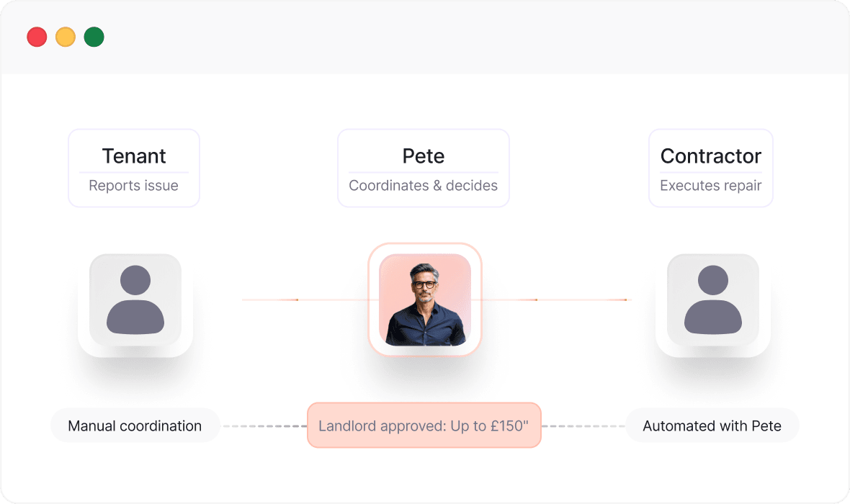This screenshot has height=504, width=850.
Task: Select Pete's portrait photo
Action: pos(424,300)
